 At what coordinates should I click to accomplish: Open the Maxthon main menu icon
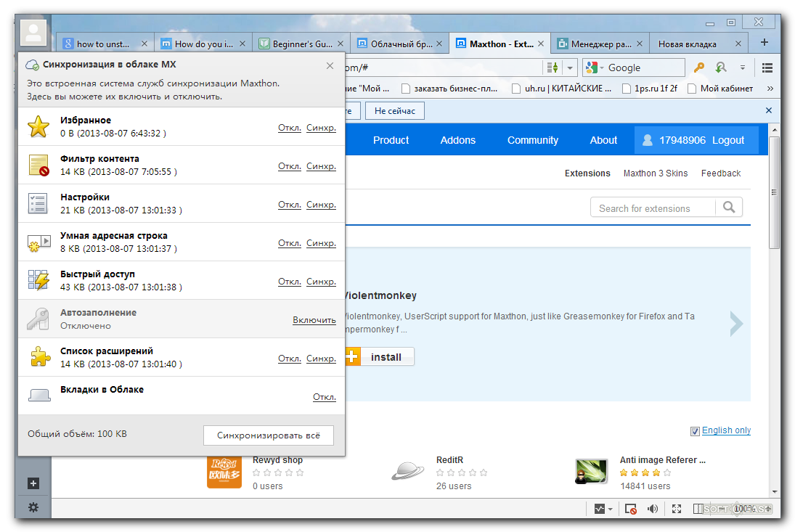(x=767, y=67)
